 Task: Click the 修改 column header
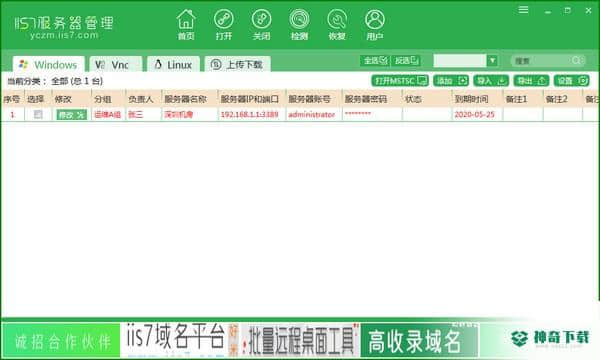pos(72,99)
